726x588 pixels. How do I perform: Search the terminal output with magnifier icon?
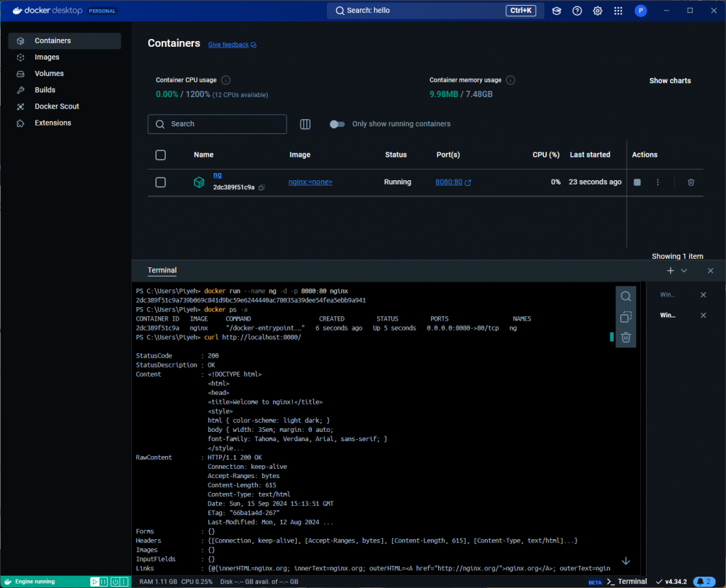coord(625,296)
